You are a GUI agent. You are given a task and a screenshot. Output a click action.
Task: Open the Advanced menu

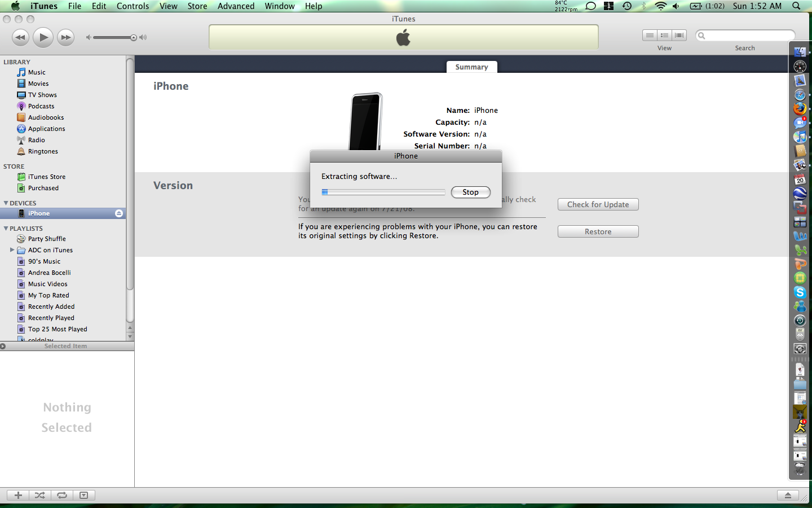[236, 6]
